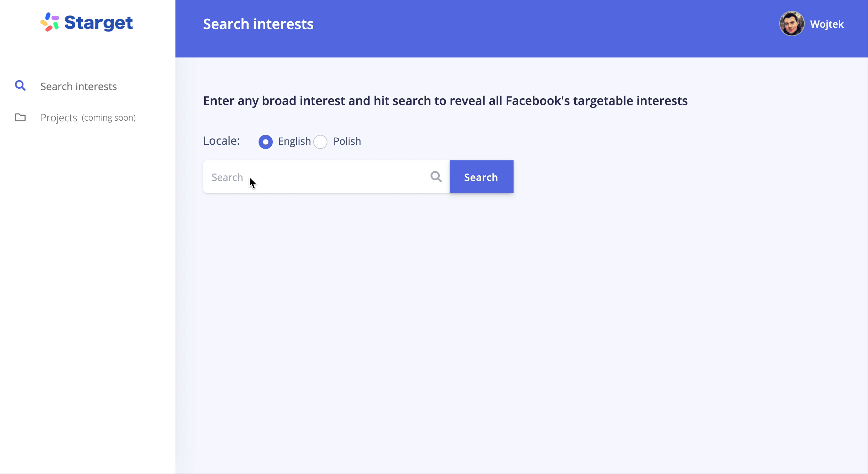Click the Locale label area
Screen dimensions: 868x474
tap(221, 141)
